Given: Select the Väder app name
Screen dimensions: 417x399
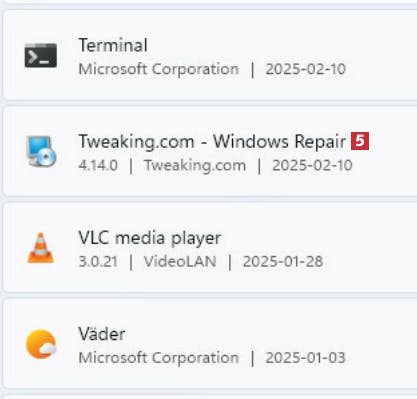Looking at the screenshot, I should (x=102, y=334).
